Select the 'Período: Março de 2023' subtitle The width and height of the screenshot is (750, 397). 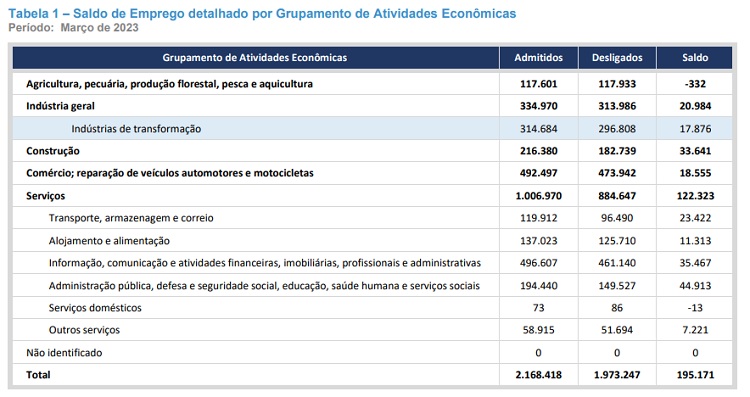(73, 28)
